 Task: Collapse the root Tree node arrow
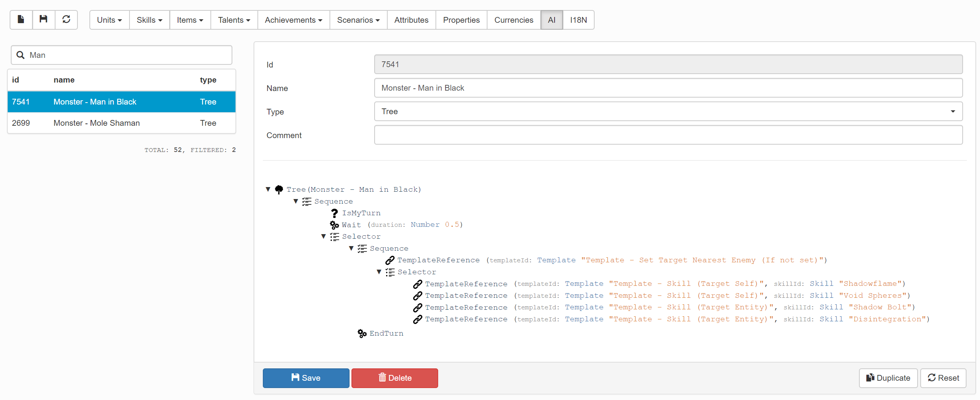[268, 189]
